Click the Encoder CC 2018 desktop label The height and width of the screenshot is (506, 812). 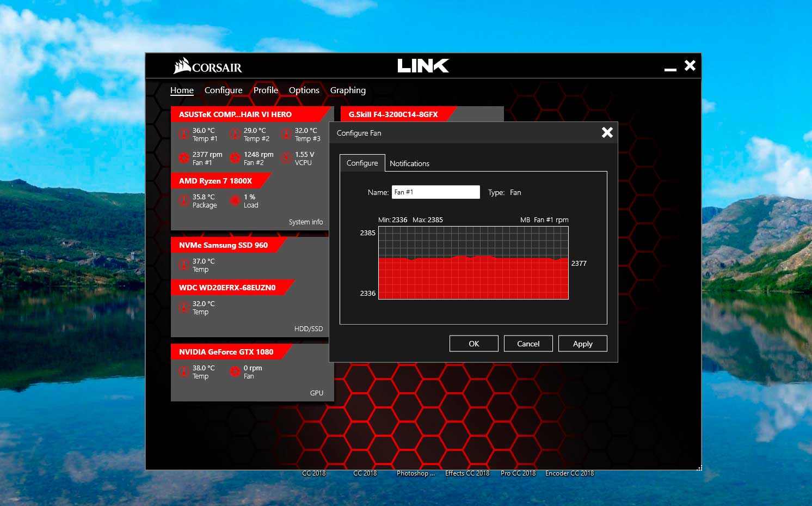pyautogui.click(x=570, y=473)
